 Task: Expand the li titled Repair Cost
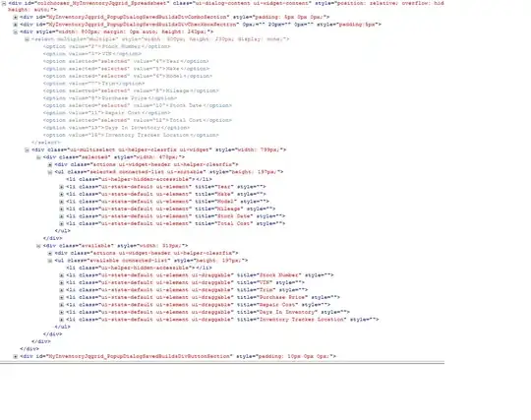[61, 305]
